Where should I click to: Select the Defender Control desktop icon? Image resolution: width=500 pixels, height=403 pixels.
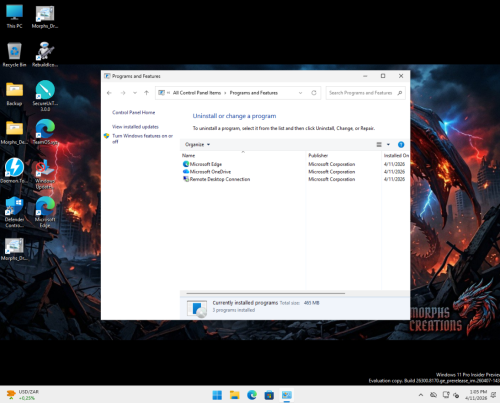(14, 212)
